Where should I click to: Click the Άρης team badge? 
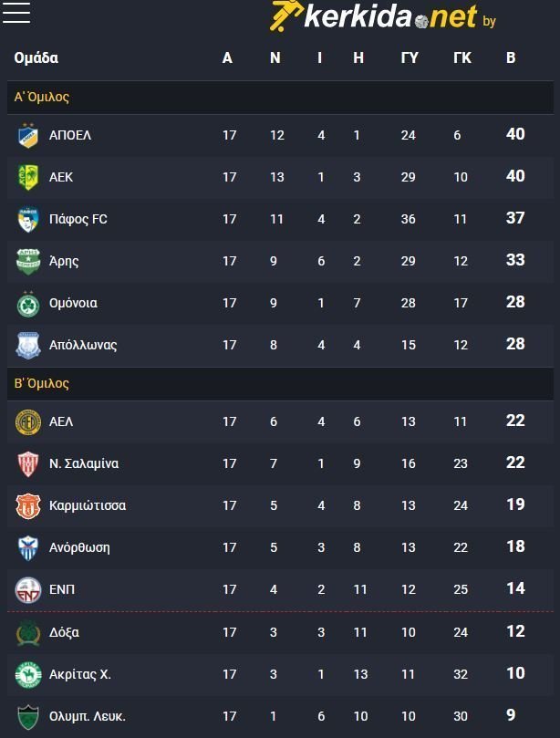pos(27,261)
